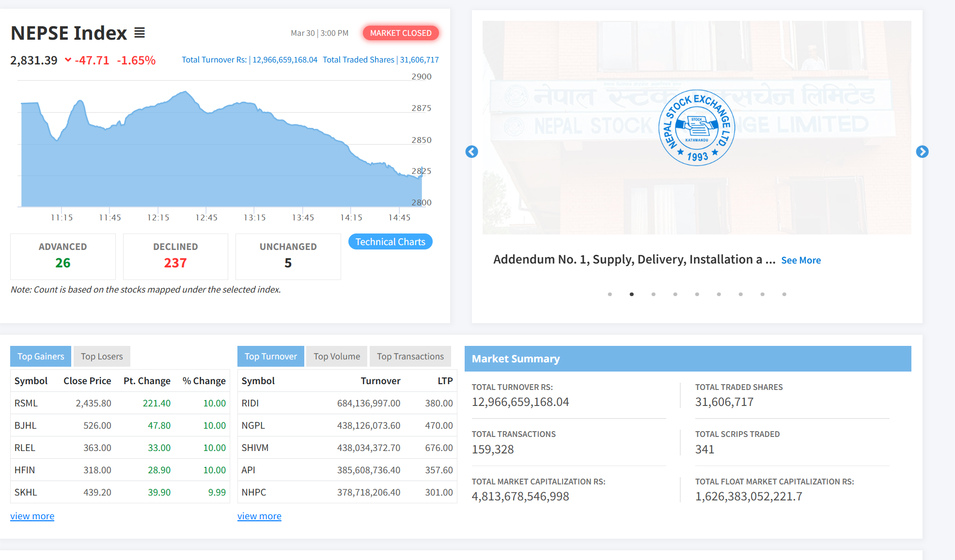Switch to the Top Volume tab

pyautogui.click(x=337, y=357)
